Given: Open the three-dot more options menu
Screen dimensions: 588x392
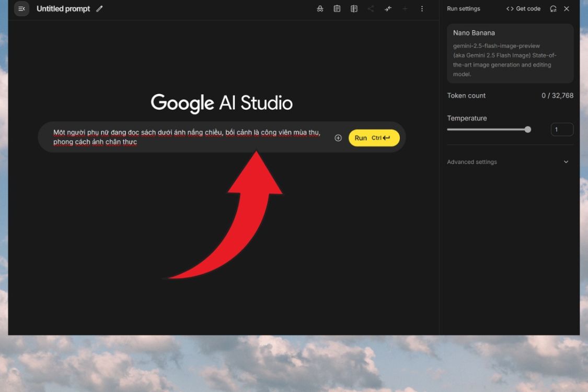Looking at the screenshot, I should tap(422, 9).
